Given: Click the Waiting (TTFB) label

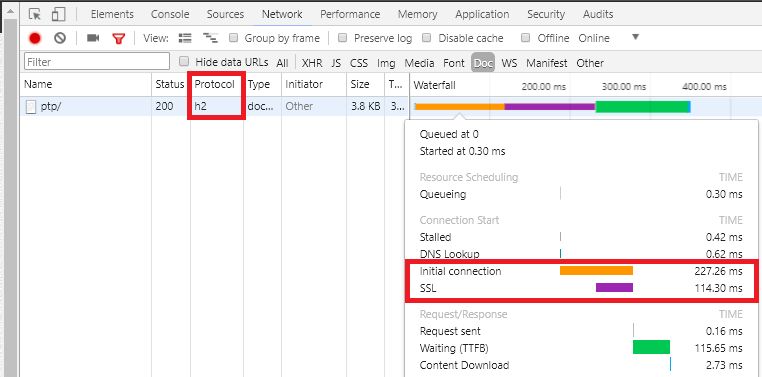Looking at the screenshot, I should coord(454,348).
